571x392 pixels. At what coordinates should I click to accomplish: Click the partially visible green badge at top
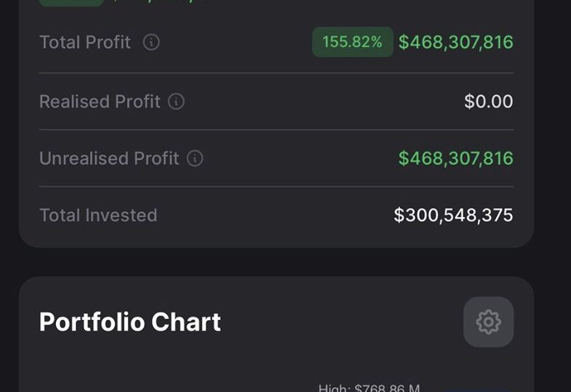[71, 2]
